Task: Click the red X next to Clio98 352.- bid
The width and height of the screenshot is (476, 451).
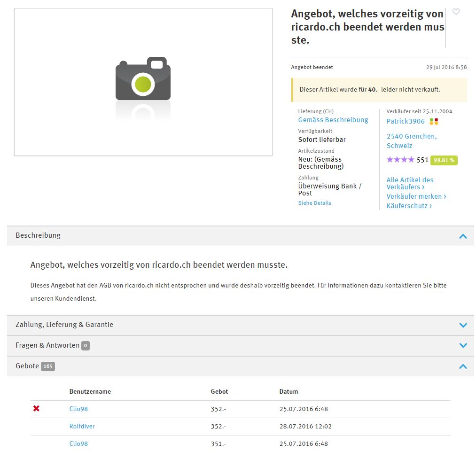Action: [x=37, y=409]
